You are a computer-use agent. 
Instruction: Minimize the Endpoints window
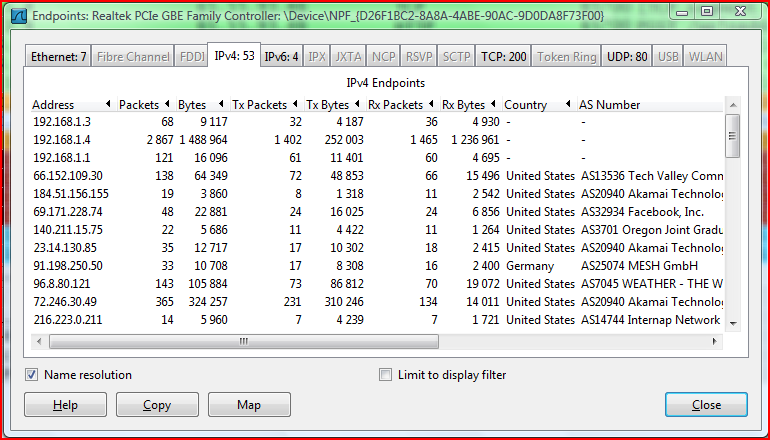(x=679, y=11)
